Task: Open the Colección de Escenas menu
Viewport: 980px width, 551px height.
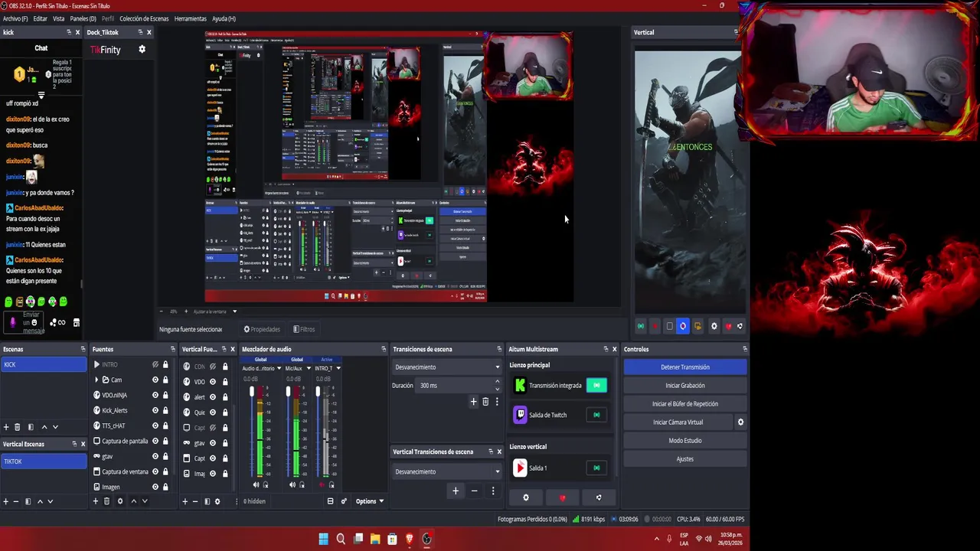Action: point(144,18)
